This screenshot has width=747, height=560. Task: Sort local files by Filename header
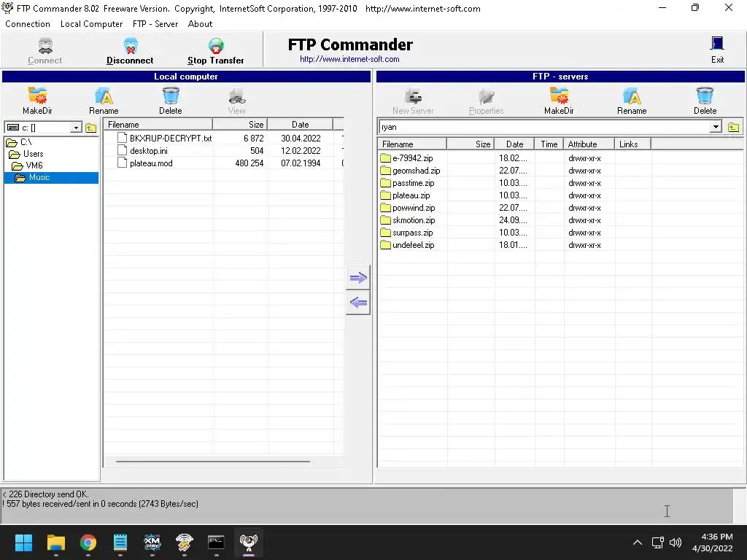[158, 124]
